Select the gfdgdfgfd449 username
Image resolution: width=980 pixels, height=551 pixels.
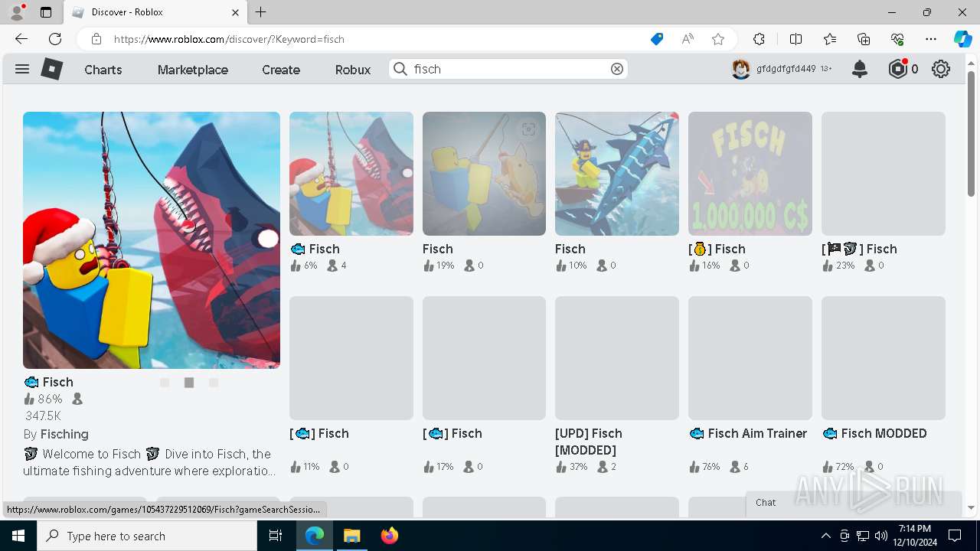(x=786, y=69)
